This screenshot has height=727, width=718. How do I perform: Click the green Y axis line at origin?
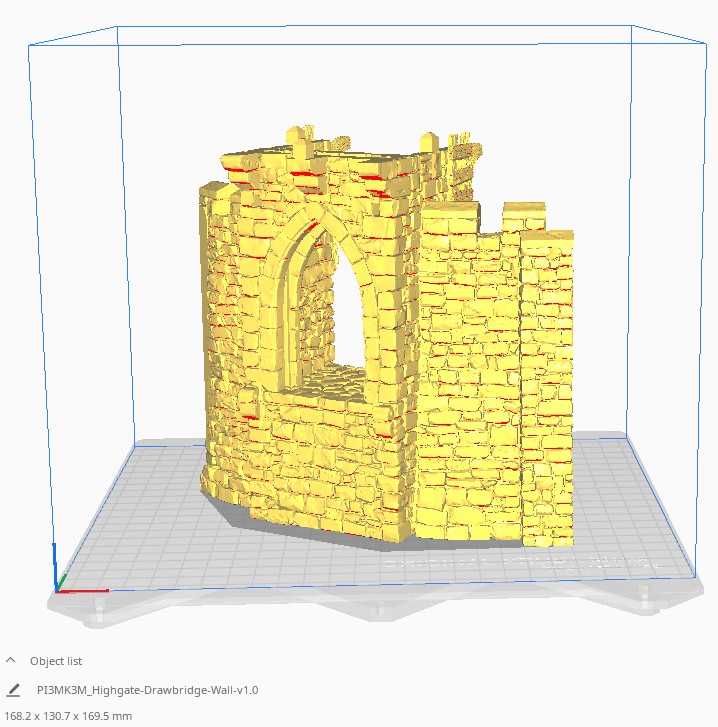pos(62,582)
